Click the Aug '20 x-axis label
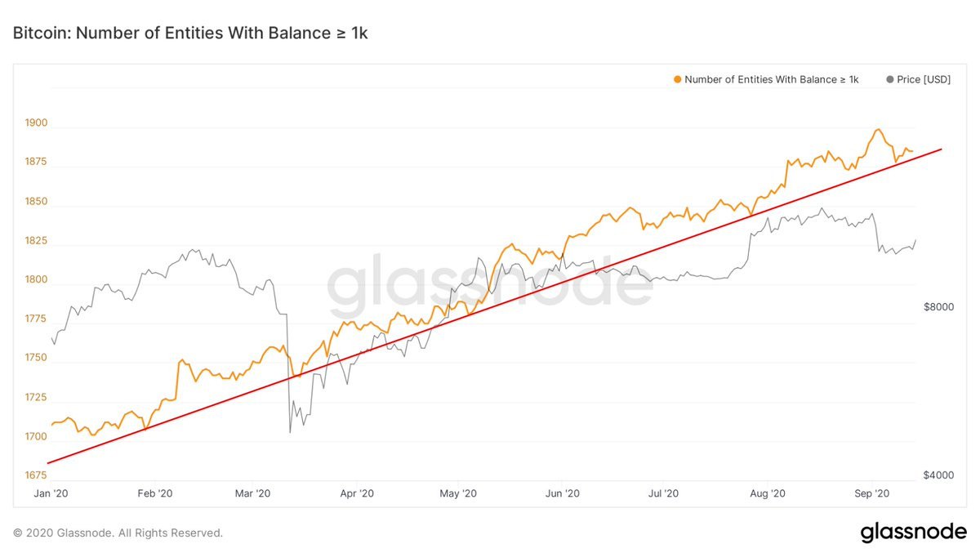 pos(767,493)
